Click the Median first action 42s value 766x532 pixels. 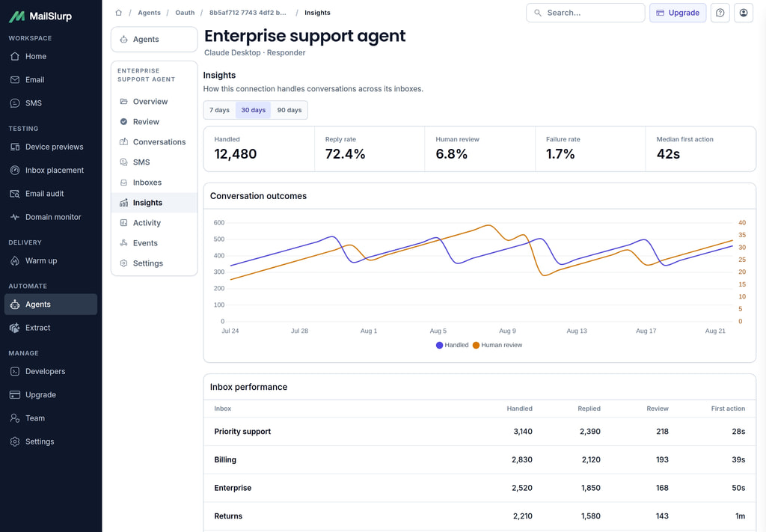coord(668,154)
